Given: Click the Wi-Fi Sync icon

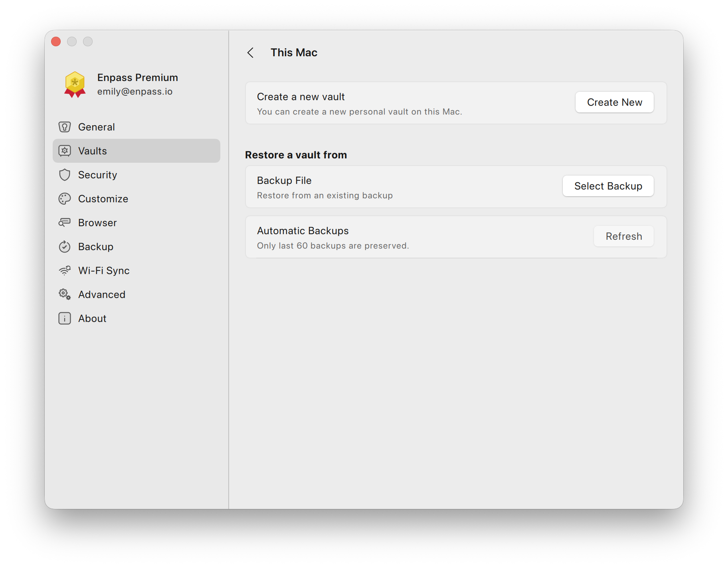Looking at the screenshot, I should pos(65,270).
